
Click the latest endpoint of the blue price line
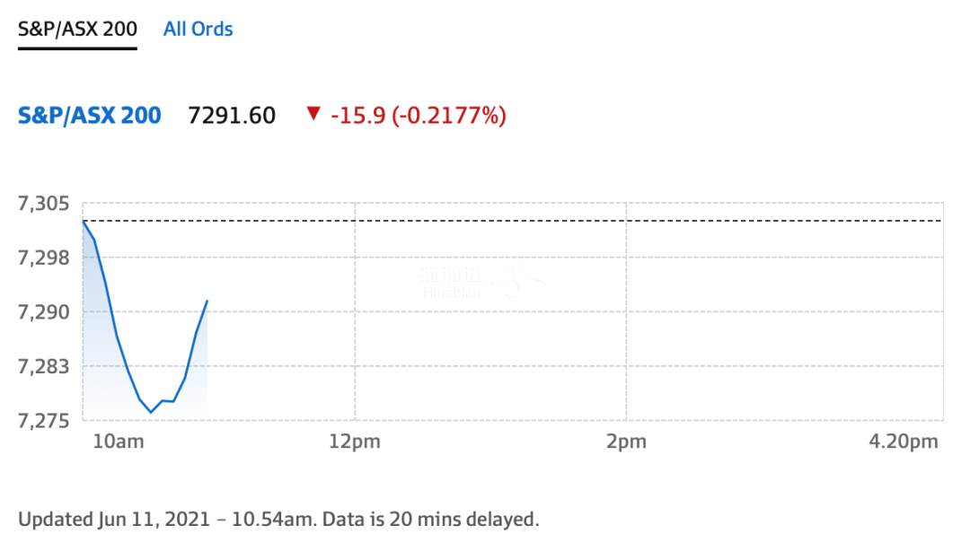tap(207, 301)
